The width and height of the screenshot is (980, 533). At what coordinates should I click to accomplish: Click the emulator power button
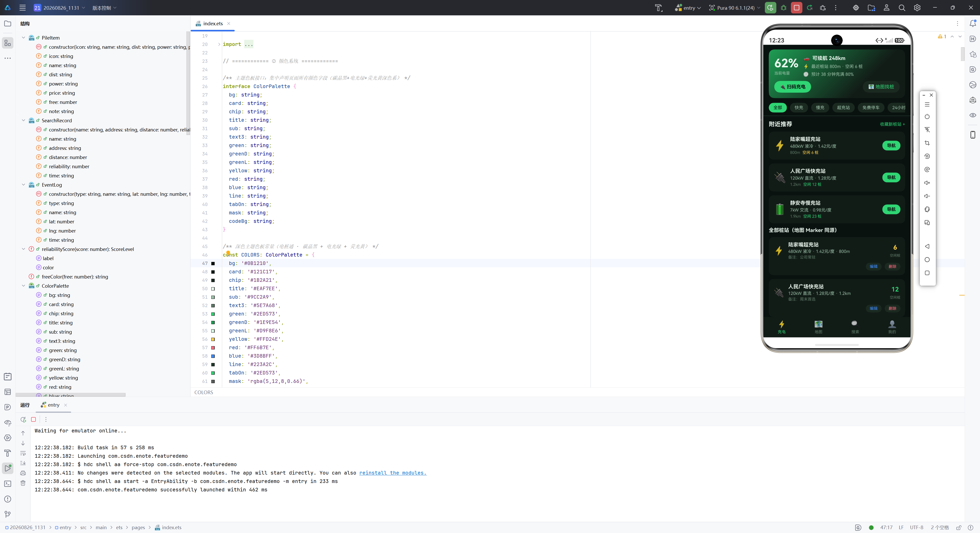point(927,117)
